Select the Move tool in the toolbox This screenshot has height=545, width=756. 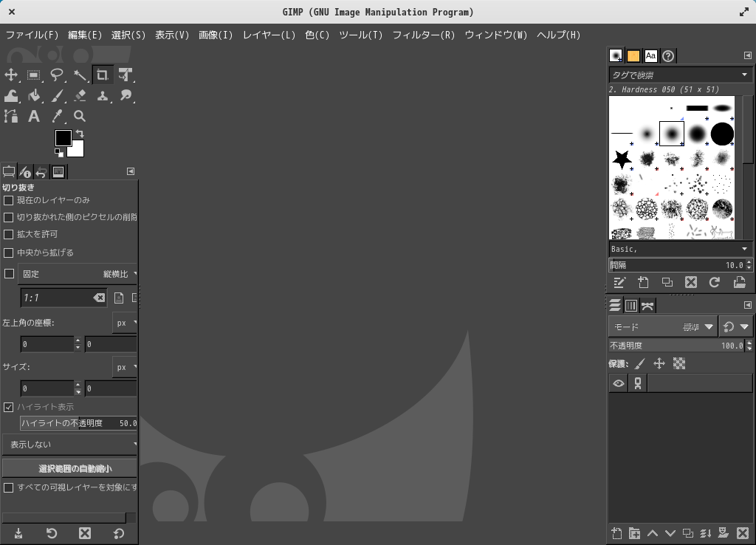[x=11, y=75]
